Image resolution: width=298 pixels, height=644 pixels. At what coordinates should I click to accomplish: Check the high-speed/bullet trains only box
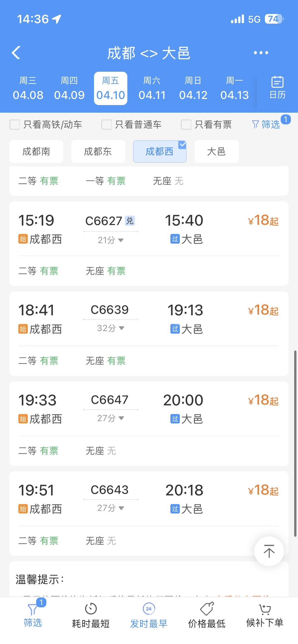pyautogui.click(x=15, y=125)
